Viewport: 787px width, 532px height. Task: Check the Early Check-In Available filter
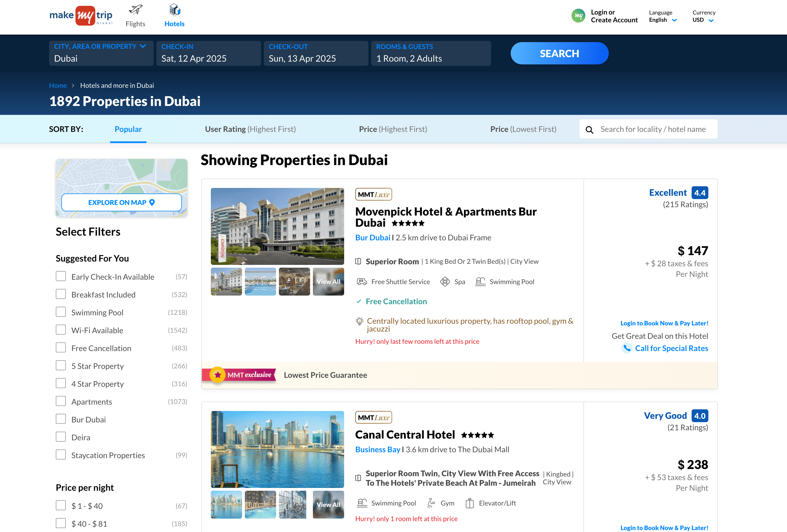point(61,276)
